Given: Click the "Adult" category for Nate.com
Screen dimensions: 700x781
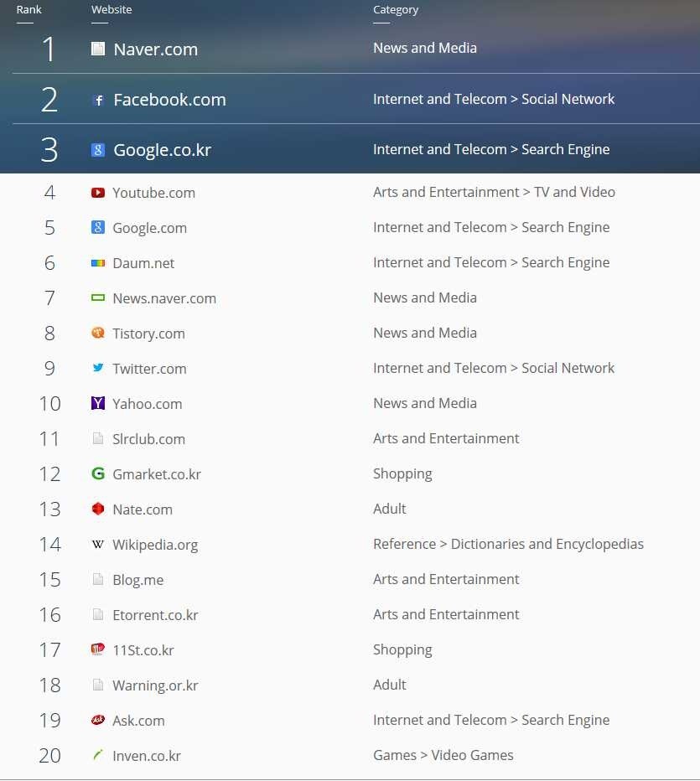Looking at the screenshot, I should [x=390, y=509].
